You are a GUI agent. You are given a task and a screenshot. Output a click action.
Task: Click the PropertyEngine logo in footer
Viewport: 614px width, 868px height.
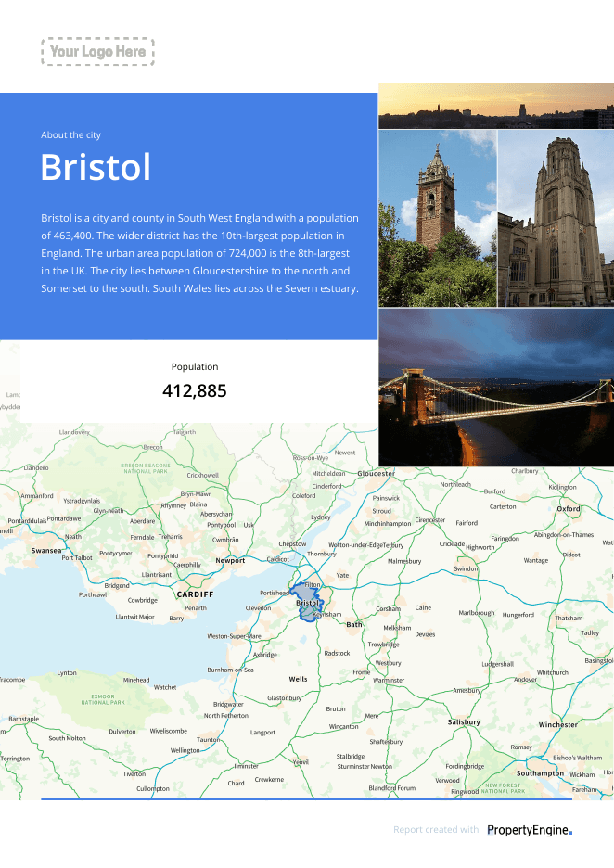(530, 830)
